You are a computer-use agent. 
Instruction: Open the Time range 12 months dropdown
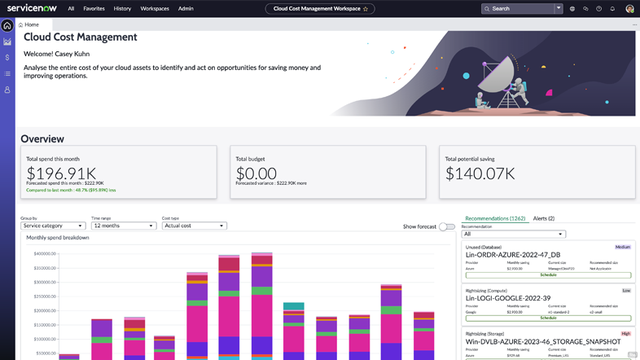point(124,226)
